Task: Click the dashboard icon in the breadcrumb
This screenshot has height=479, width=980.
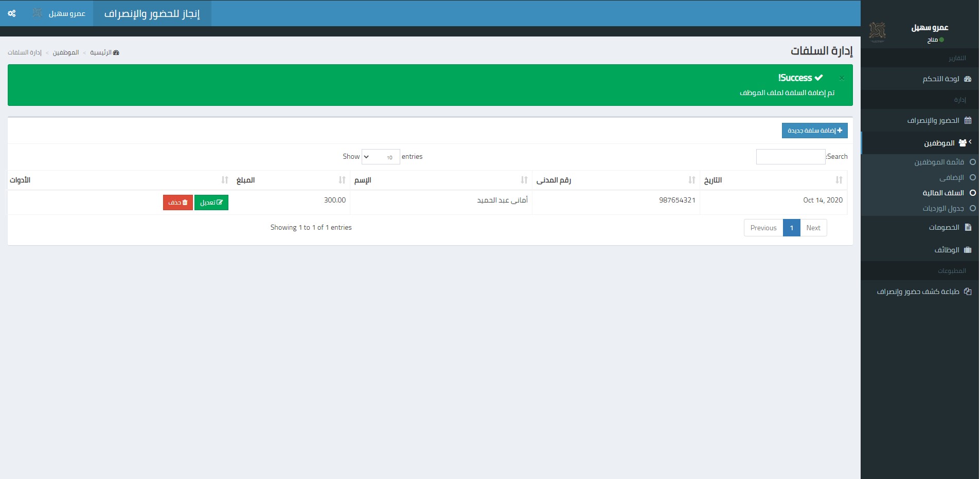Action: (x=116, y=52)
